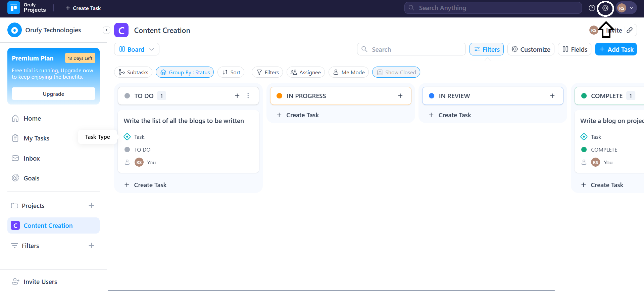Viewport: 644px width, 291px height.
Task: Open settings gear icon in top bar
Action: (x=605, y=8)
